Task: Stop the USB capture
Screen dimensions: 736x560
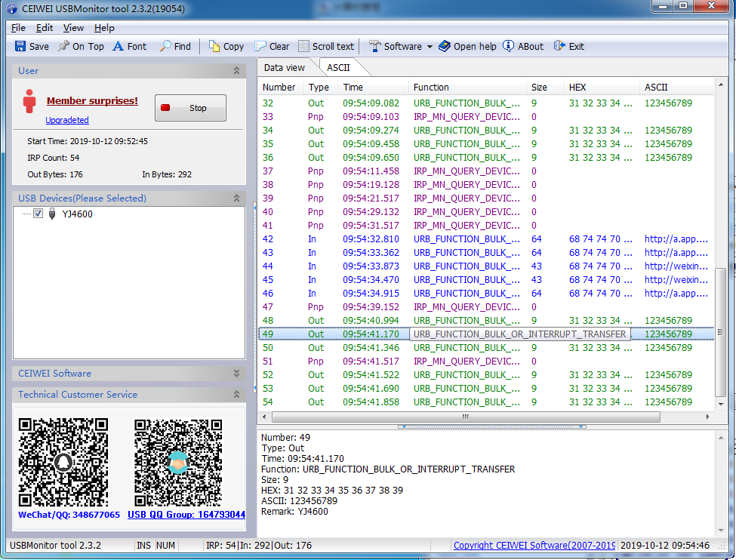Action: 190,108
